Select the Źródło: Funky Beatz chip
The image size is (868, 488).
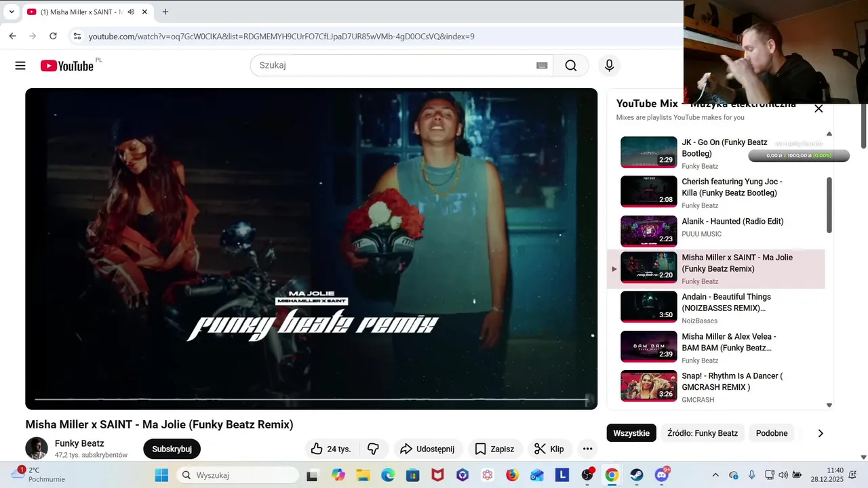(703, 433)
